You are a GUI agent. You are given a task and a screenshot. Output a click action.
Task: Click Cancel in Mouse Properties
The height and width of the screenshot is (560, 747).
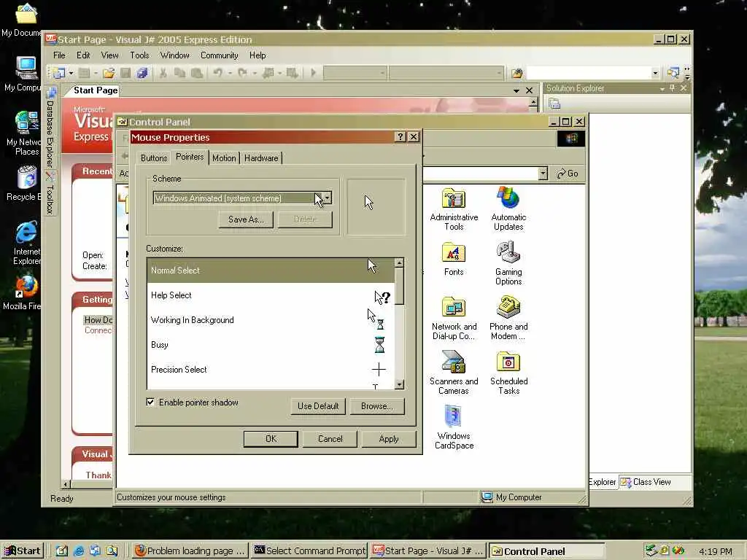point(330,439)
